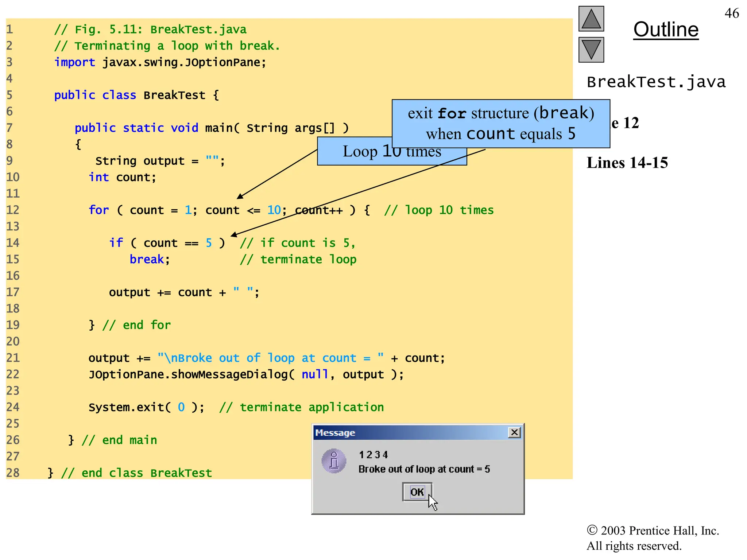Open the Outline heading link

[666, 30]
